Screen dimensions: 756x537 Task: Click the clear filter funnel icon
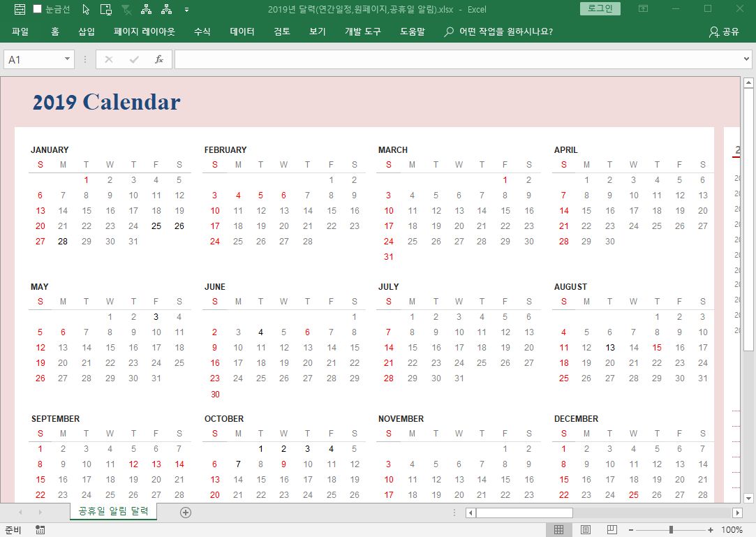126,9
